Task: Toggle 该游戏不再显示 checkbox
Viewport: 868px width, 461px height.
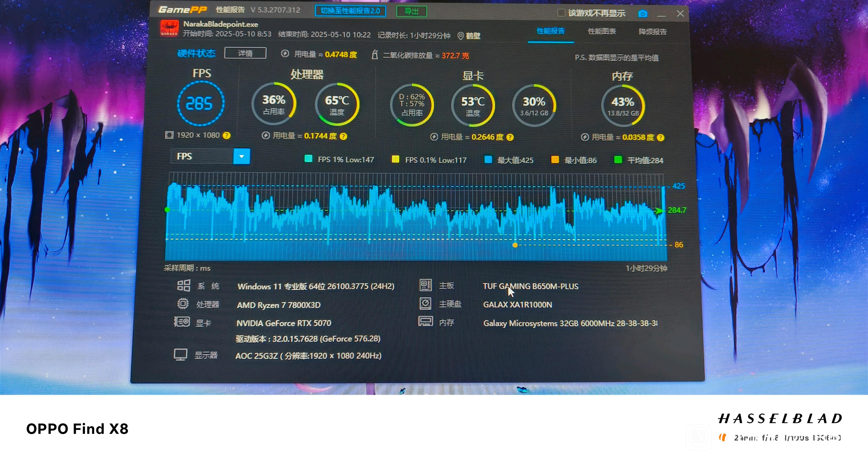Action: pyautogui.click(x=561, y=13)
